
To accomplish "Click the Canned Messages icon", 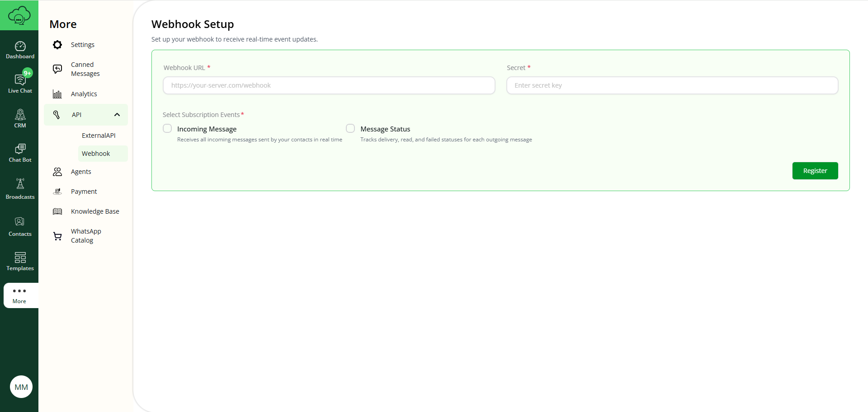I will [x=57, y=69].
